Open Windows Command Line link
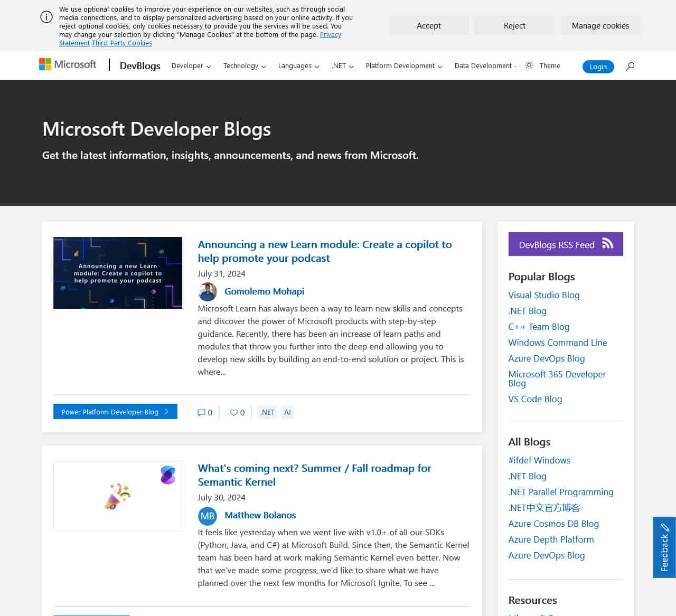Image resolution: width=676 pixels, height=616 pixels. point(558,343)
